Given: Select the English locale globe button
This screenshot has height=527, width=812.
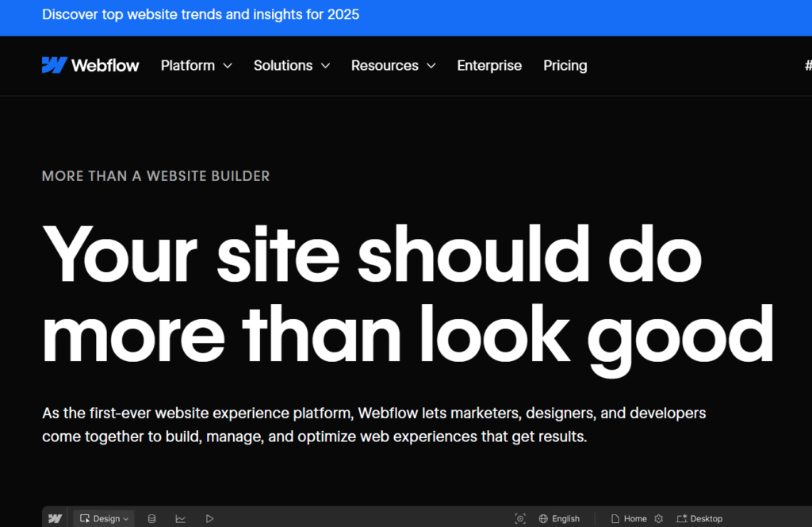Looking at the screenshot, I should pos(559,519).
